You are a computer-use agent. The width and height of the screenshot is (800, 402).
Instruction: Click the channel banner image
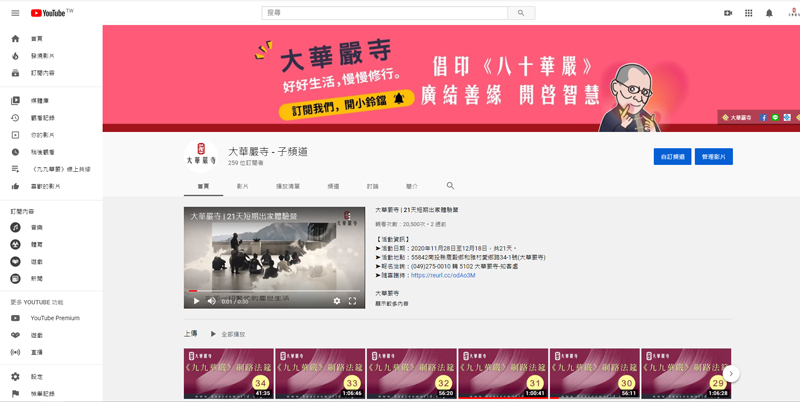[x=451, y=79]
